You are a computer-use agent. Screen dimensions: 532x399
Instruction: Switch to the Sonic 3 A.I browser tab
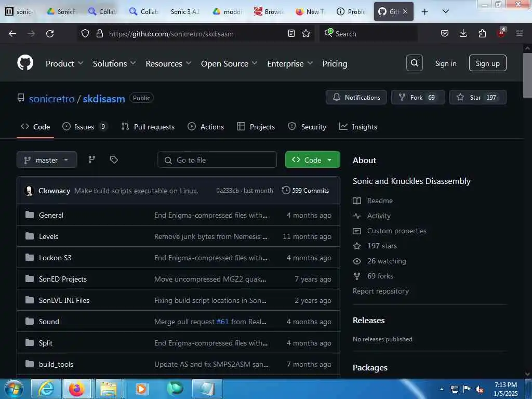tap(185, 11)
